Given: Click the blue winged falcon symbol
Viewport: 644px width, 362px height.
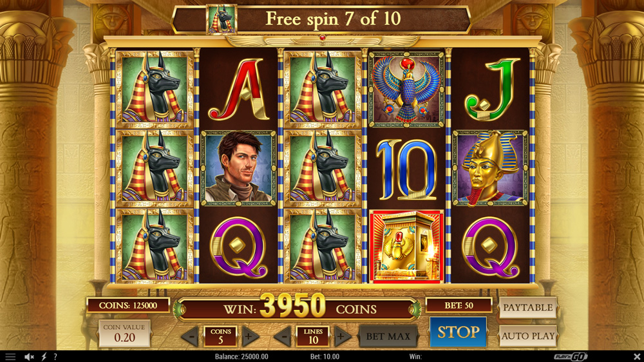Looking at the screenshot, I should click(x=406, y=89).
